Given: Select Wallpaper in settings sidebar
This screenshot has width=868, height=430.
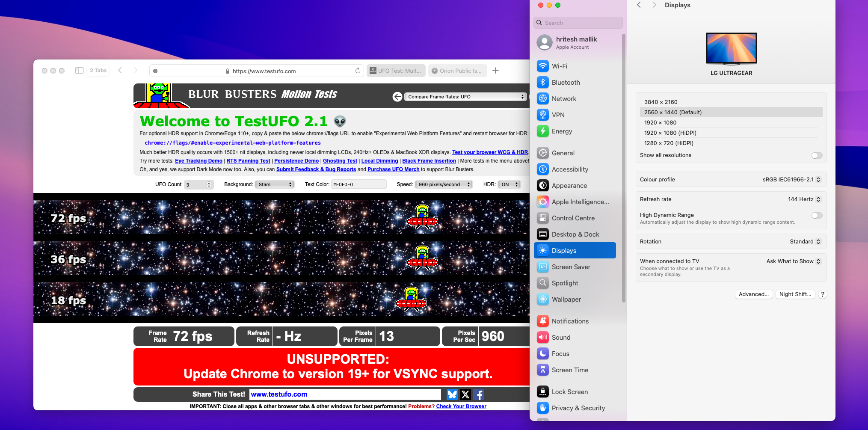Looking at the screenshot, I should 566,300.
